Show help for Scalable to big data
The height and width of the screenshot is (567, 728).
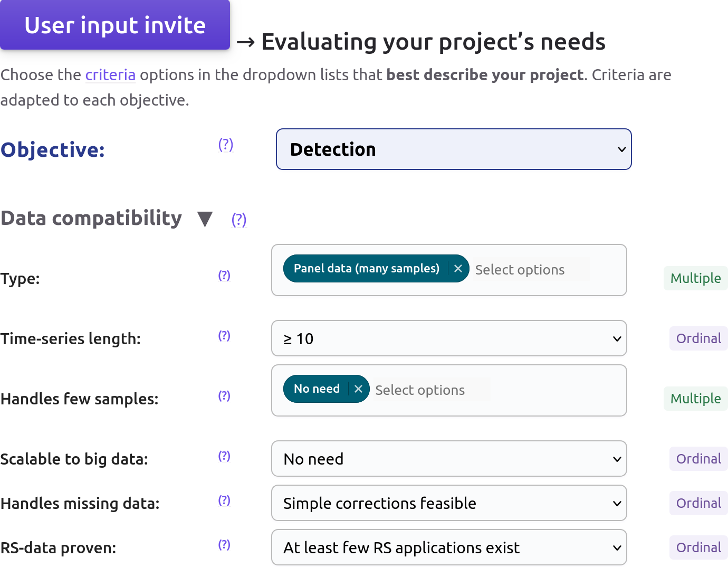tap(224, 456)
